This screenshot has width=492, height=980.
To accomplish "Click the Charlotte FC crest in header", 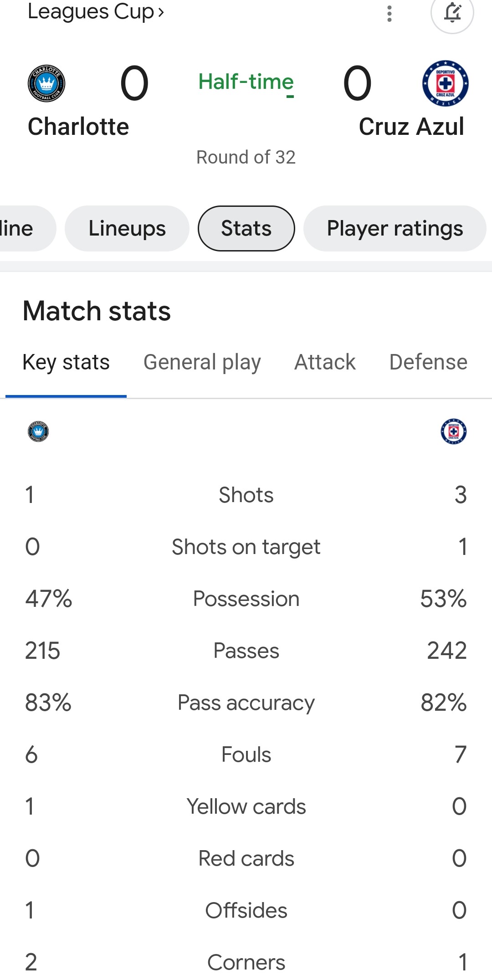I will [x=46, y=83].
